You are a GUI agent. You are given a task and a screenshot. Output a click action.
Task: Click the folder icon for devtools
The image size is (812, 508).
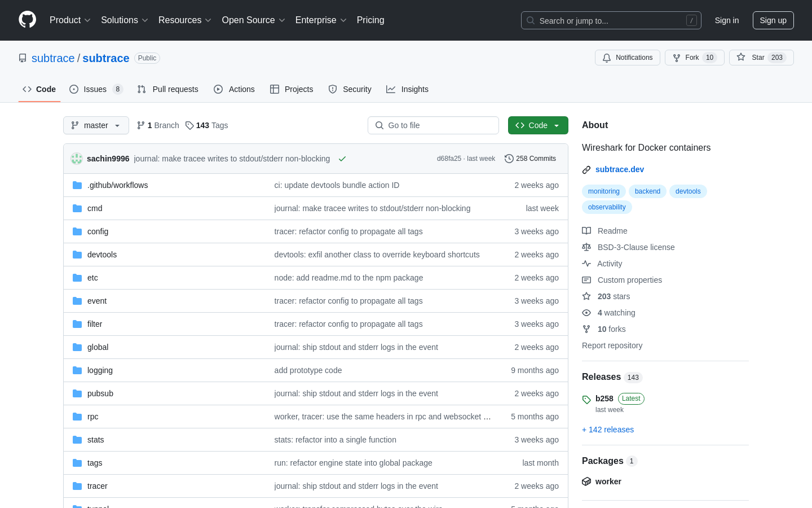77,255
